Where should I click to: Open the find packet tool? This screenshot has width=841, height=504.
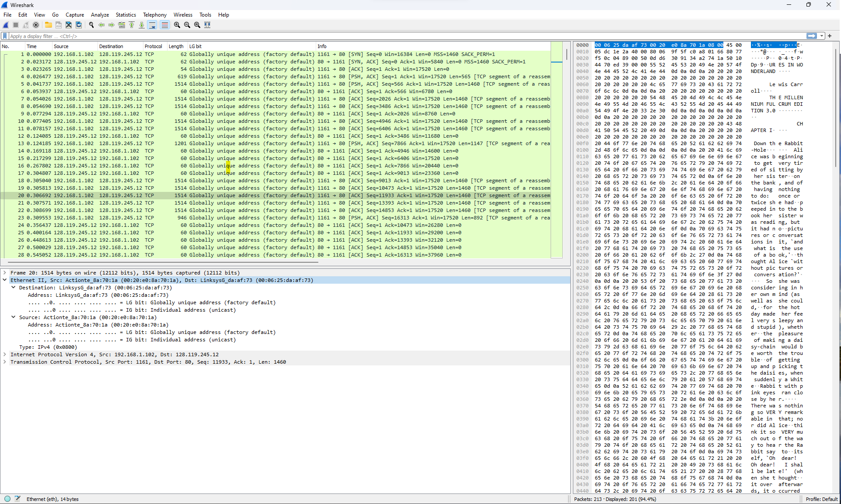pyautogui.click(x=91, y=25)
